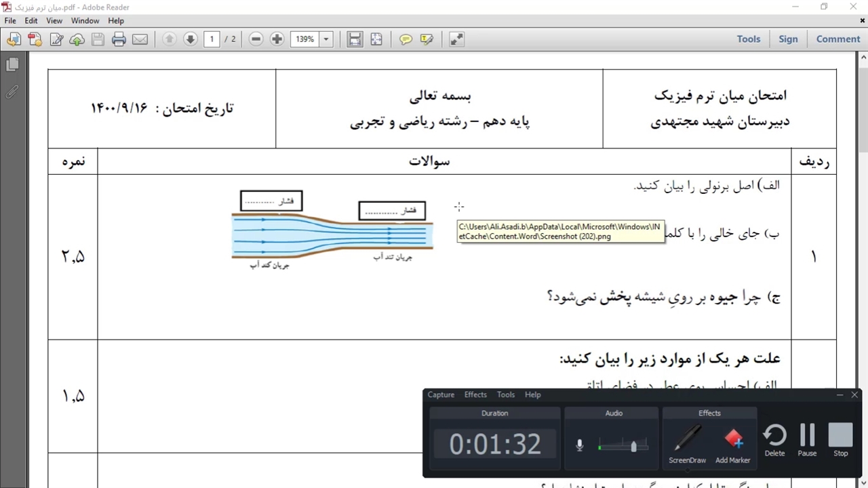Click the page number input field
This screenshot has height=488, width=868.
[212, 39]
